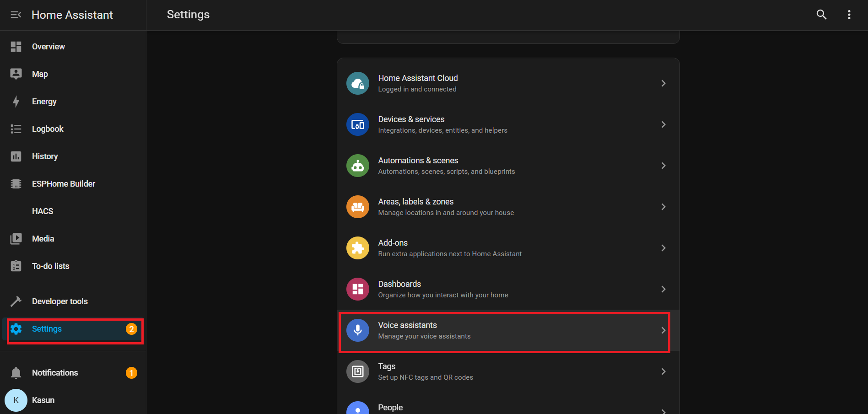Click 'Run extra applications next to Home Assistant'
Viewport: 868px width, 414px height.
tap(450, 254)
